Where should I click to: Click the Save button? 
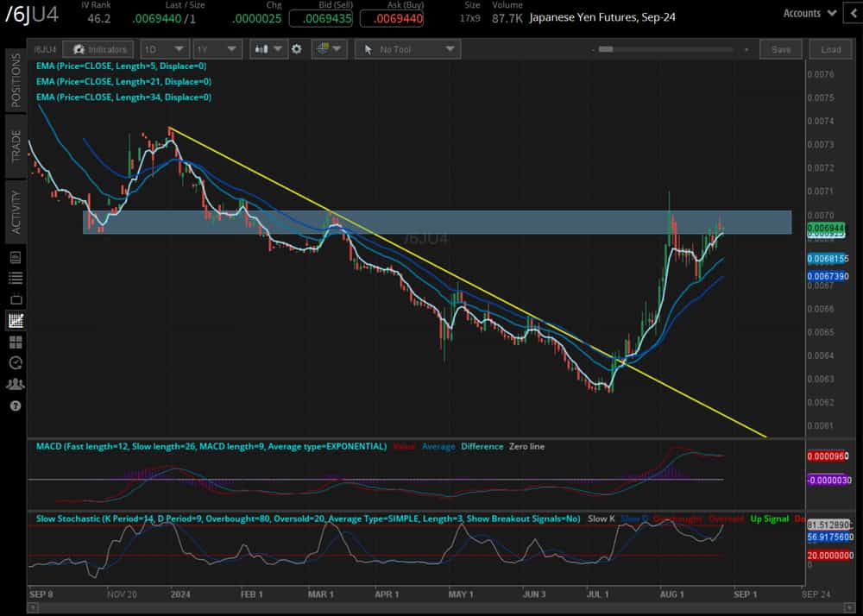pos(780,49)
